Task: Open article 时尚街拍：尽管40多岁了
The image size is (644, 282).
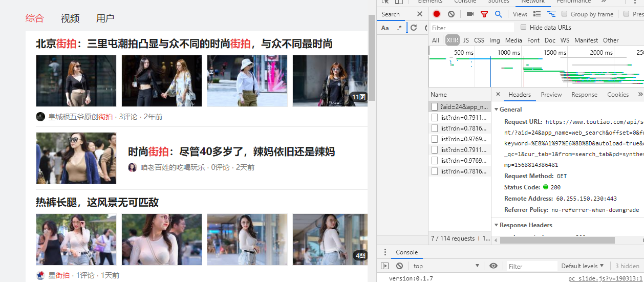Action: point(231,151)
